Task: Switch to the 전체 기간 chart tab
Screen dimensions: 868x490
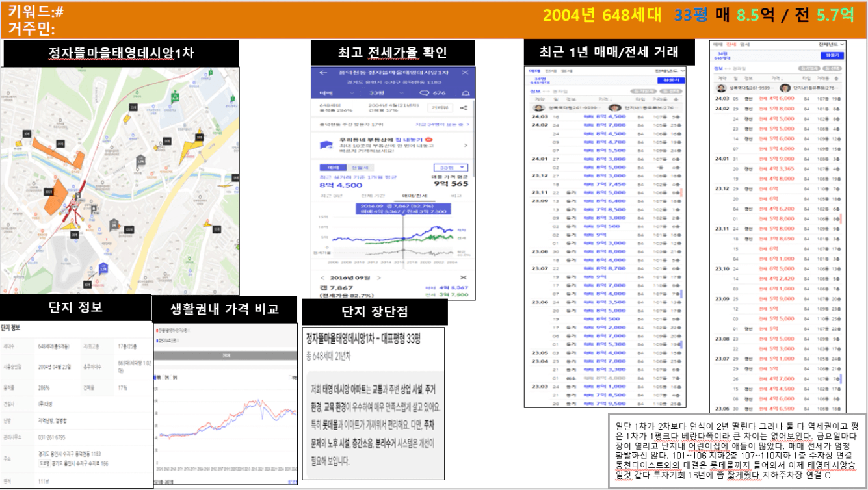Action: click(373, 196)
